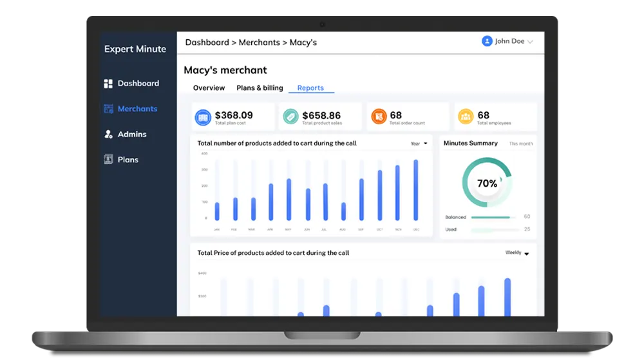Click the Macy's merchant heading
644x358 pixels.
coord(225,70)
